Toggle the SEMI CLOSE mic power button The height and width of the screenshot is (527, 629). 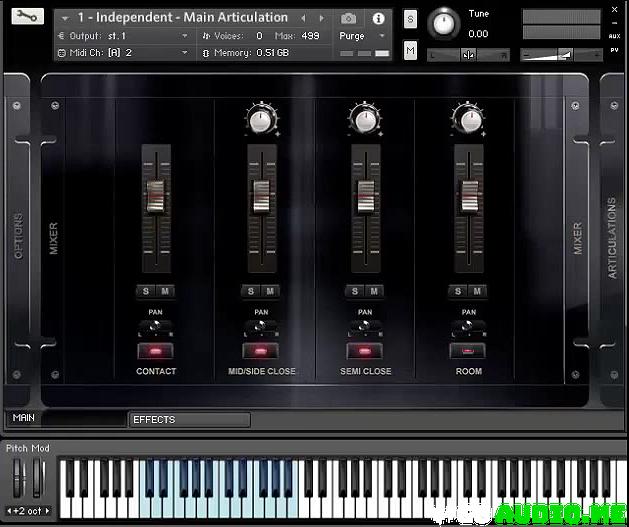[365, 351]
